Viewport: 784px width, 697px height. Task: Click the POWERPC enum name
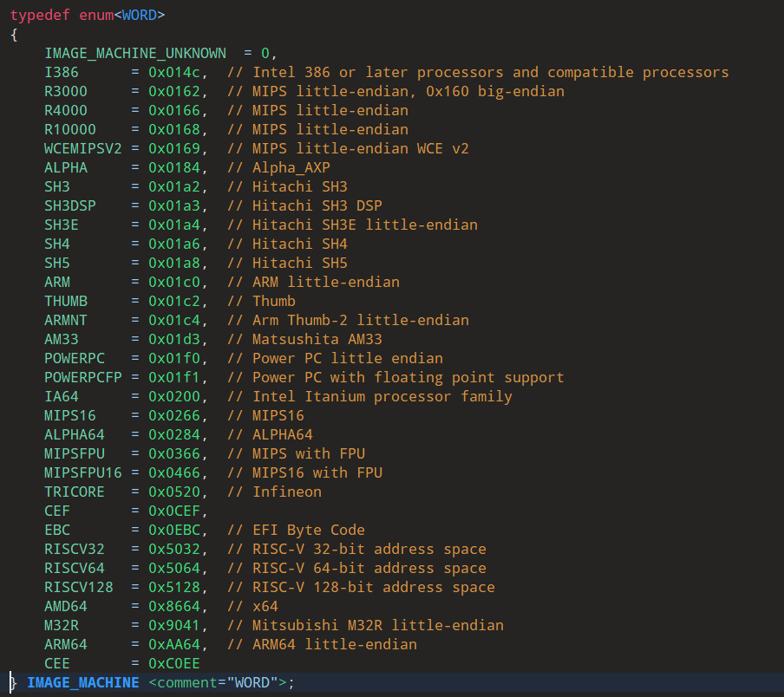75,358
